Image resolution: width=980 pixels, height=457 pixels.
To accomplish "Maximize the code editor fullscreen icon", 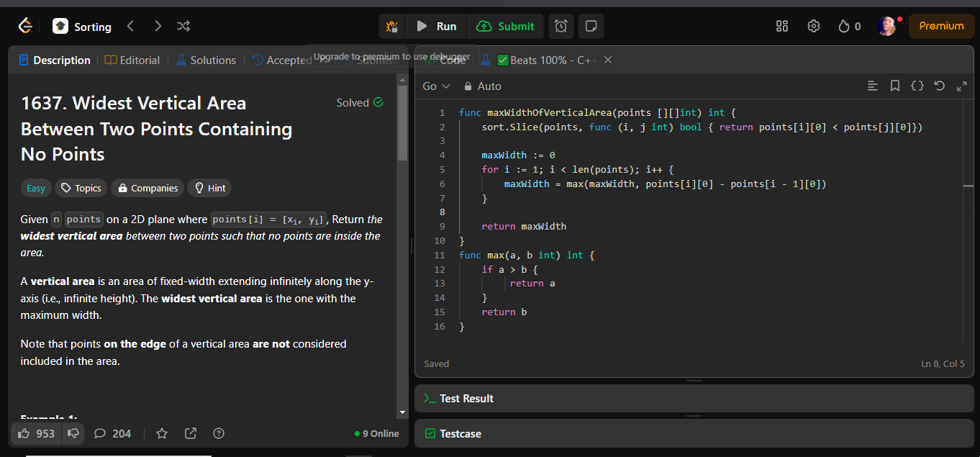I will (961, 86).
